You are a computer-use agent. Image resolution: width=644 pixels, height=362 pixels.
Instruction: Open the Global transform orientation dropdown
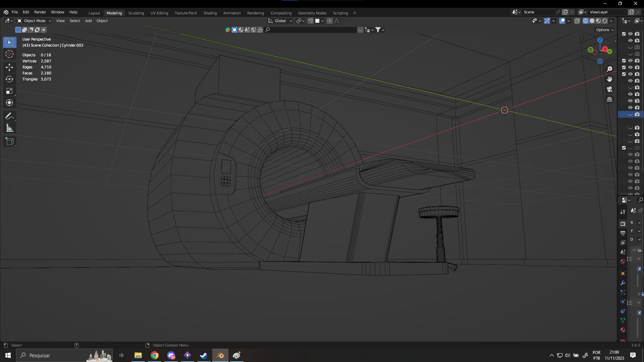[280, 21]
